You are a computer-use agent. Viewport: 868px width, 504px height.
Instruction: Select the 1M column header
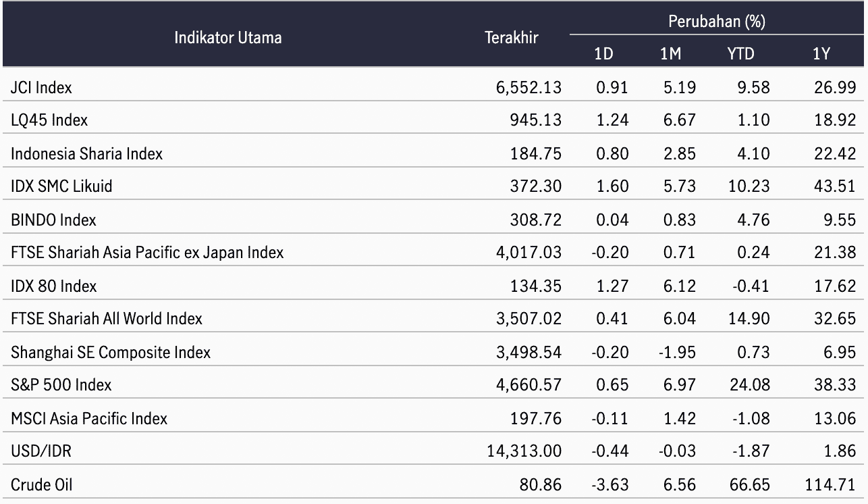[670, 54]
